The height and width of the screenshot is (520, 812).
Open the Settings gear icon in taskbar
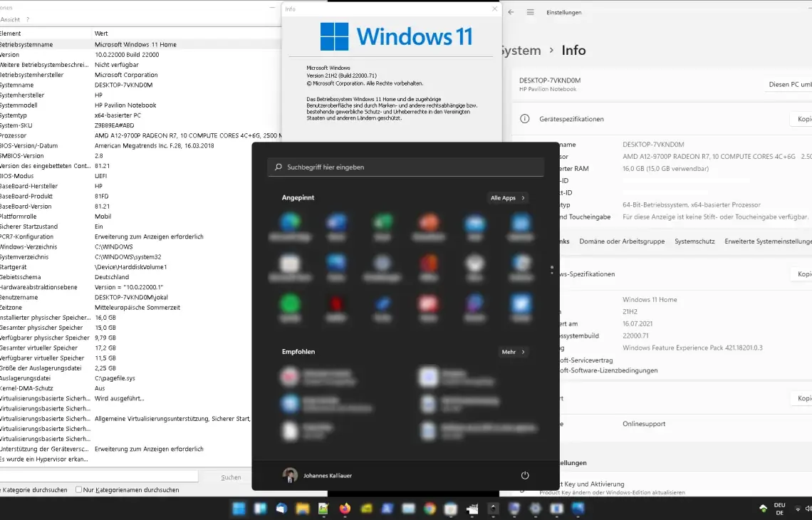click(x=536, y=509)
